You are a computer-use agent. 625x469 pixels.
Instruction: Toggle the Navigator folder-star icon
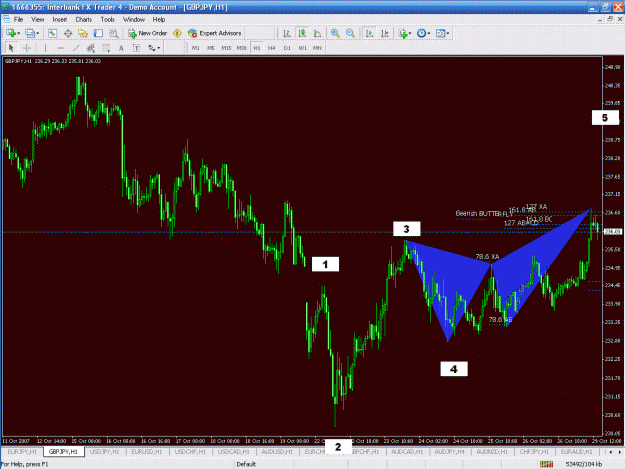click(83, 33)
